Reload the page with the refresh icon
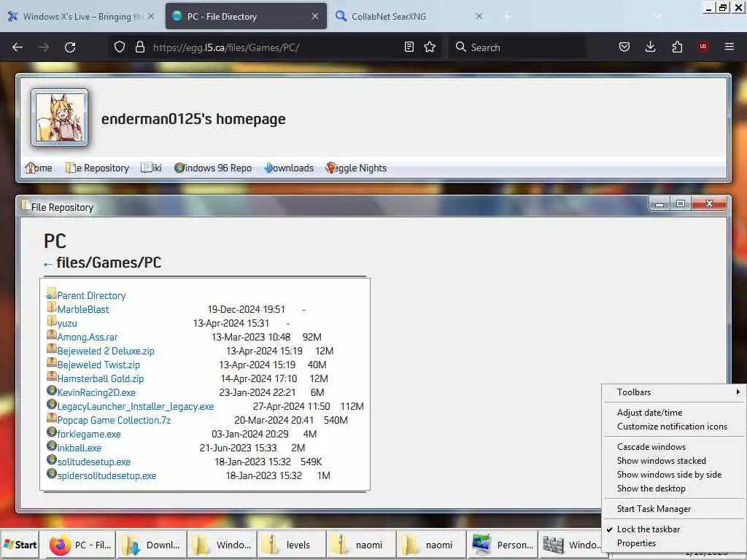 [70, 47]
